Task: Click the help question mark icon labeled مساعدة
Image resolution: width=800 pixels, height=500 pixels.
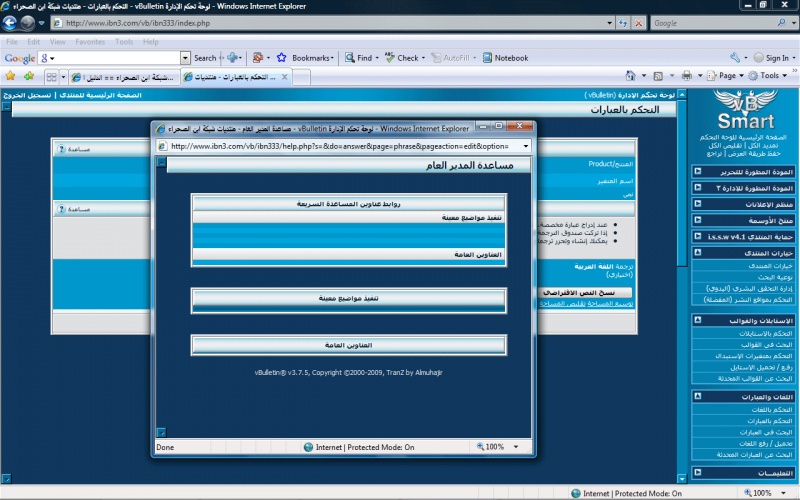Action: click(x=61, y=149)
